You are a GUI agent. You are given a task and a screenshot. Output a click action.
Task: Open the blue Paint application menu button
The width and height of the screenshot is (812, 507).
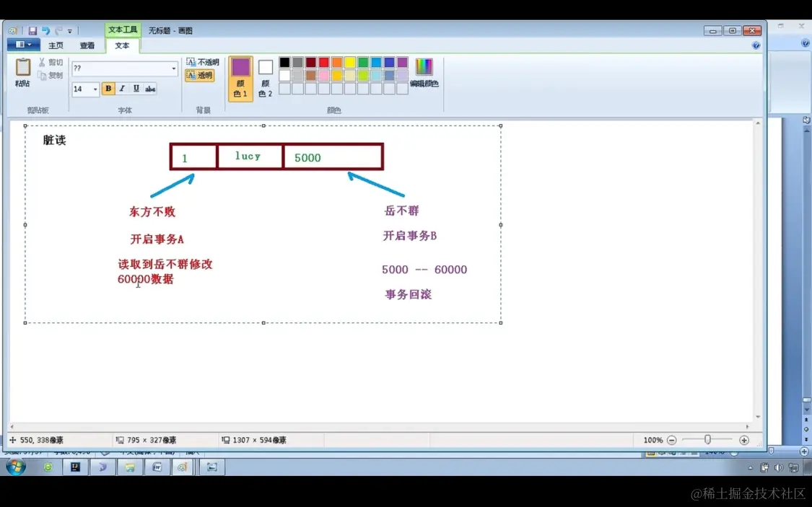point(23,45)
